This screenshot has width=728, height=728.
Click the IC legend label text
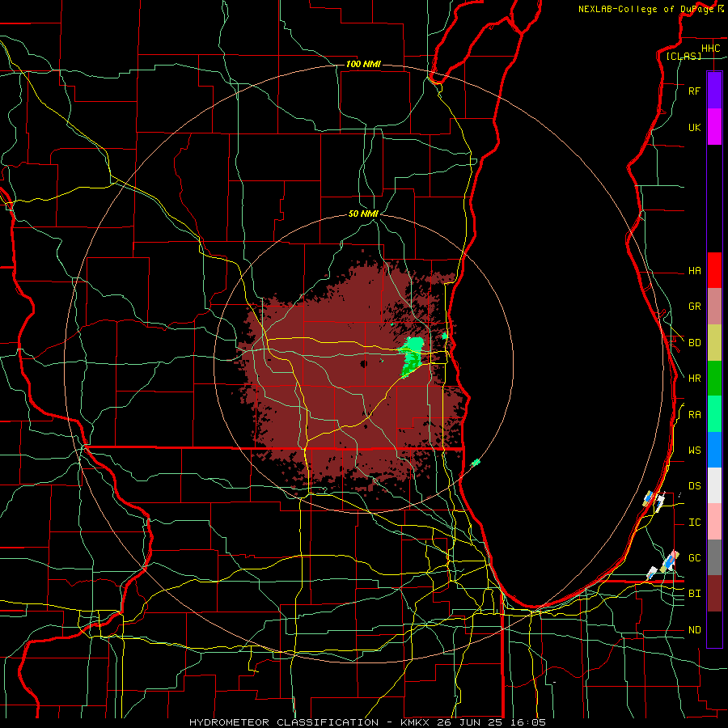click(x=694, y=523)
